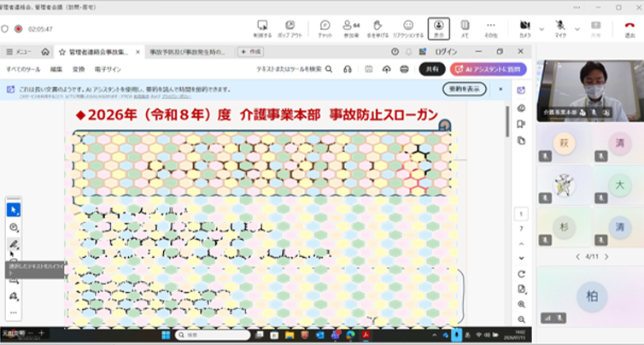Show previous participants page arrow
Viewport: 644px width, 345px height.
click(x=578, y=257)
